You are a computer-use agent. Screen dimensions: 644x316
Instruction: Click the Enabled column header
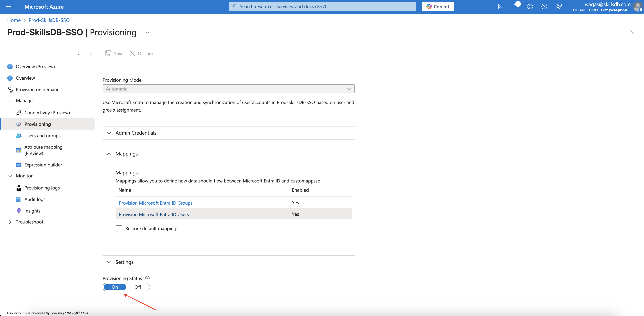pos(300,190)
